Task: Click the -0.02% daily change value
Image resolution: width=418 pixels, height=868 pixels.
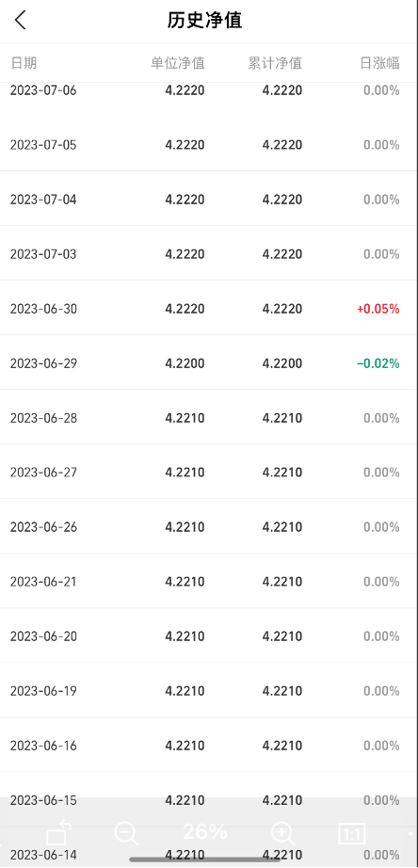Action: (378, 363)
